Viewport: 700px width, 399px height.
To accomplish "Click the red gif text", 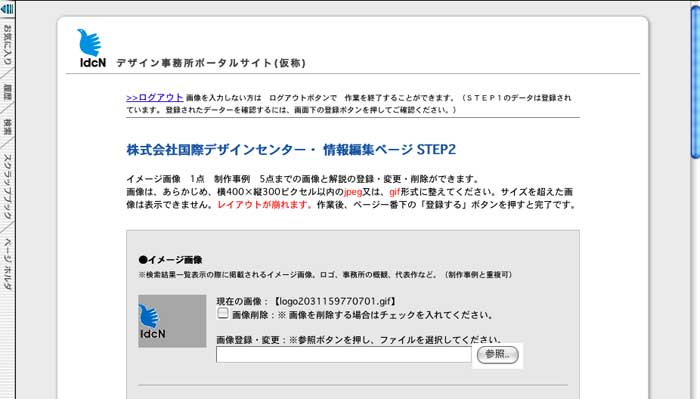I will tap(395, 192).
